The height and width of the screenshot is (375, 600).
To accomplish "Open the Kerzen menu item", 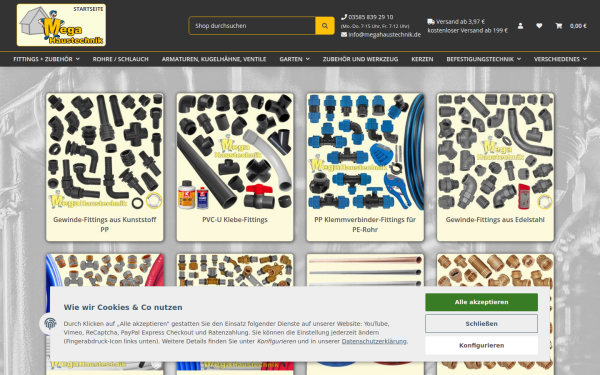I will [422, 59].
